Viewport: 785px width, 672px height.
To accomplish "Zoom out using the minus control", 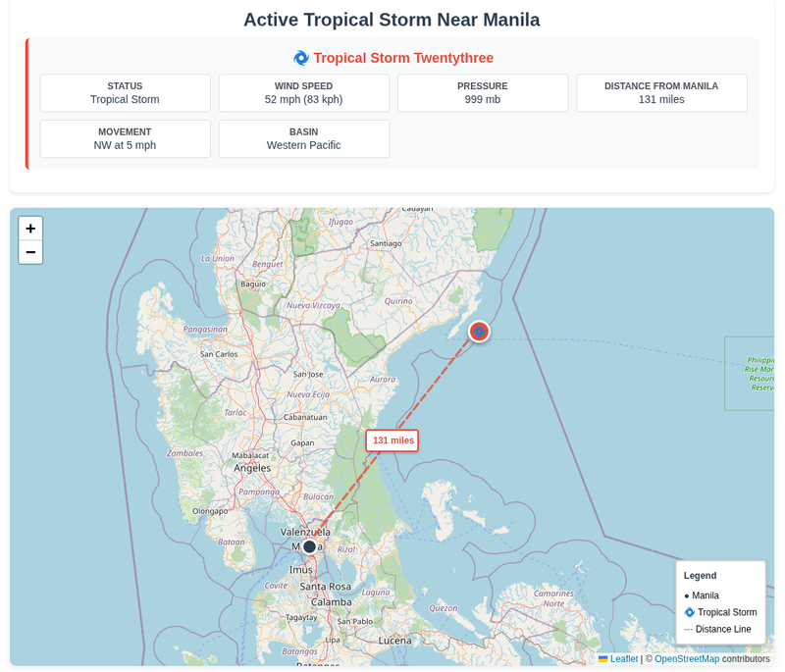I will [30, 253].
